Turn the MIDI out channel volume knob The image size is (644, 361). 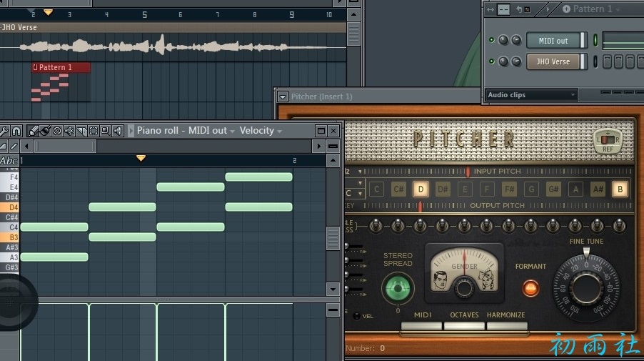click(516, 40)
